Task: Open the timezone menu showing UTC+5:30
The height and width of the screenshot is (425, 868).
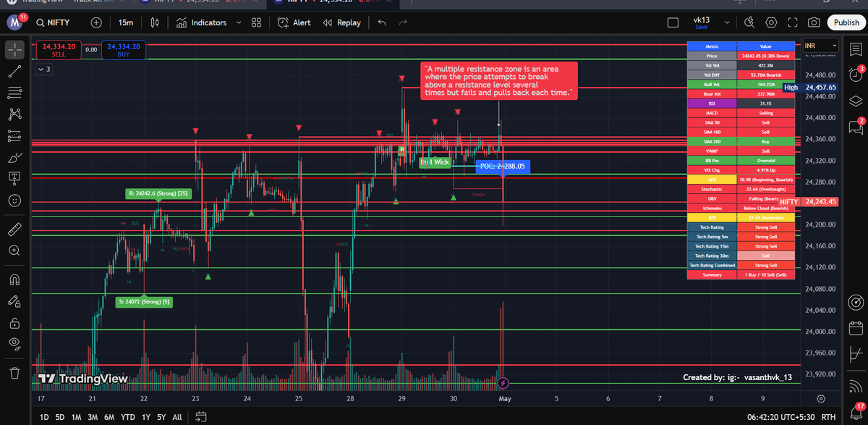Action: tap(781, 417)
